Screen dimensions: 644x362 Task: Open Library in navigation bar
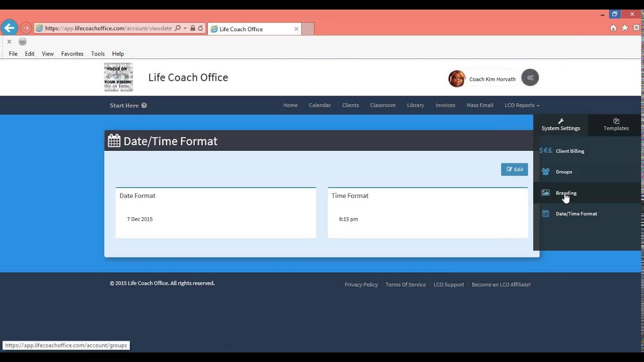click(x=416, y=105)
